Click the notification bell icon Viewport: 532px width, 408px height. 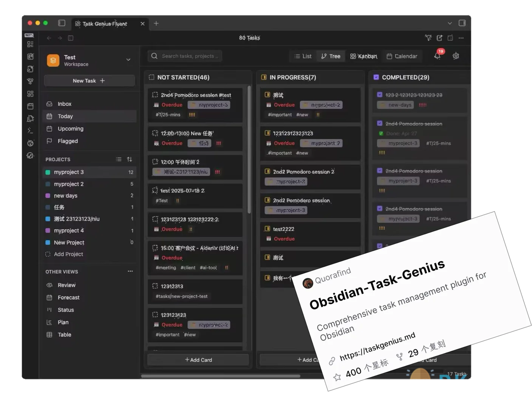click(437, 56)
